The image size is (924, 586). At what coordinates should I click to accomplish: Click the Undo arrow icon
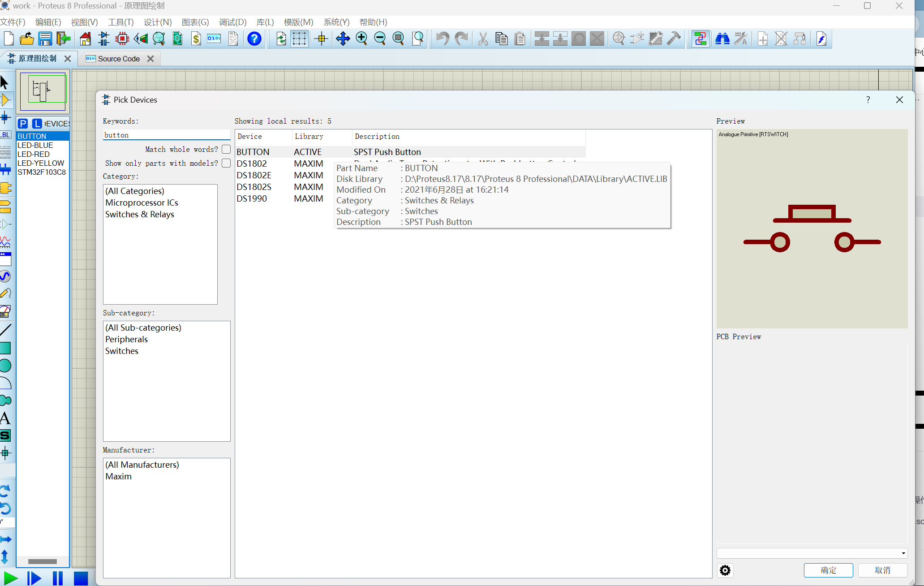[443, 39]
